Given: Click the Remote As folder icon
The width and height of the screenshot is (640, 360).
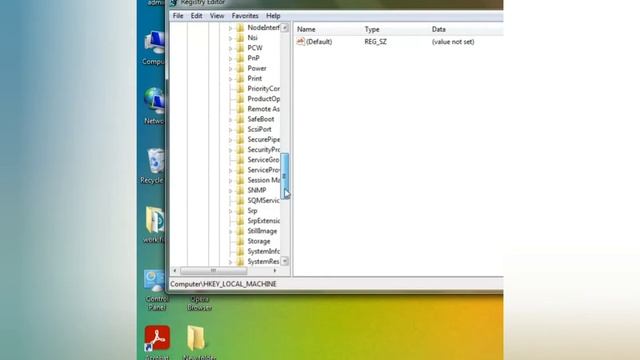Looking at the screenshot, I should [x=240, y=109].
